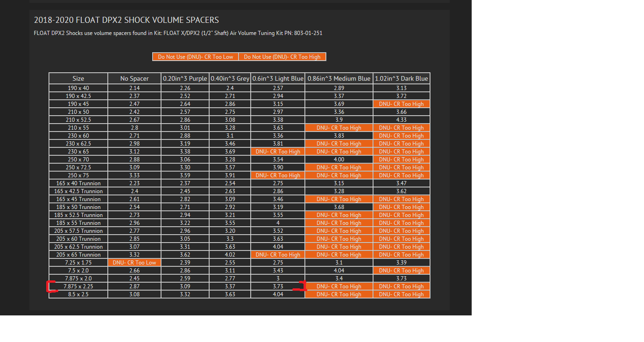This screenshot has width=644, height=342.
Task: Click the Air Volume Tuning Kit part number line
Action: coord(178,33)
